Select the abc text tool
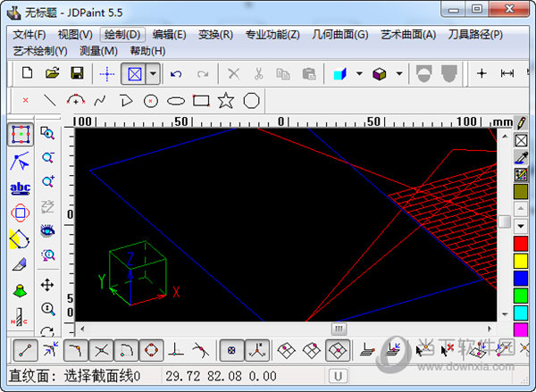 [x=21, y=188]
